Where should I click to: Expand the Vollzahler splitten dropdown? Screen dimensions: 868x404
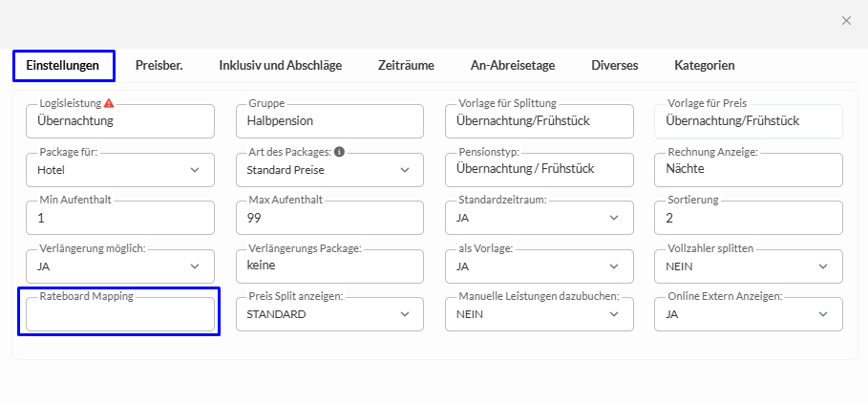[748, 266]
